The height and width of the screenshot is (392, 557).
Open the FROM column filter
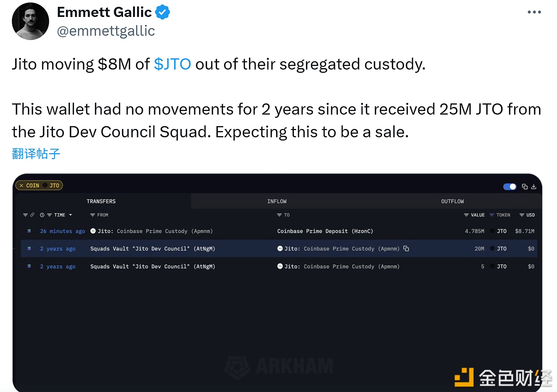click(93, 215)
